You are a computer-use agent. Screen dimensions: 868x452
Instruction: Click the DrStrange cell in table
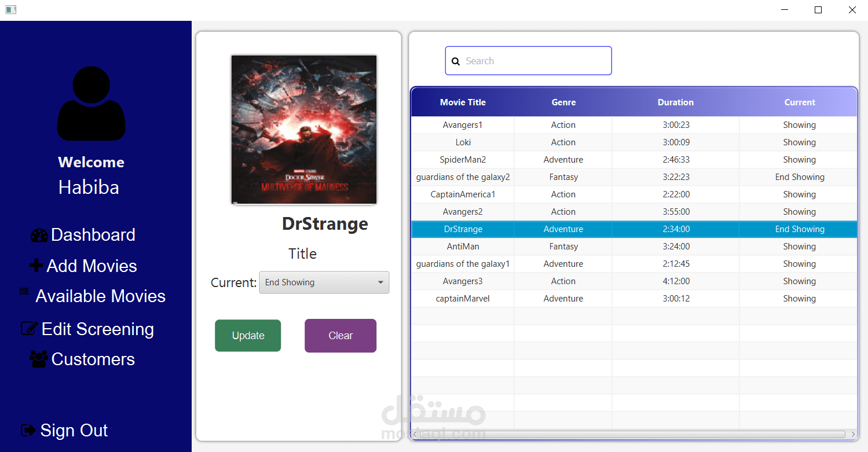463,229
